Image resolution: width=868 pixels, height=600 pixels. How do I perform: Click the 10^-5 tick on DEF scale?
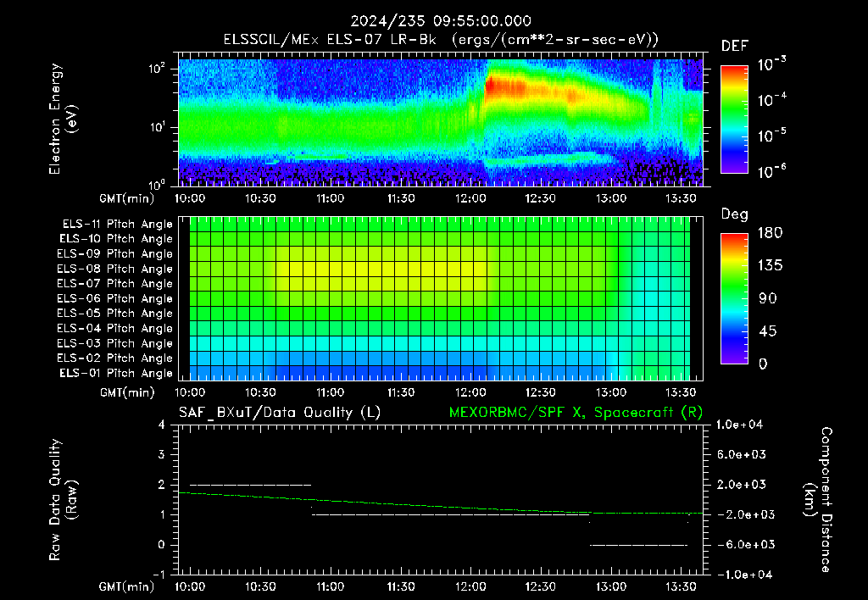pyautogui.click(x=772, y=136)
